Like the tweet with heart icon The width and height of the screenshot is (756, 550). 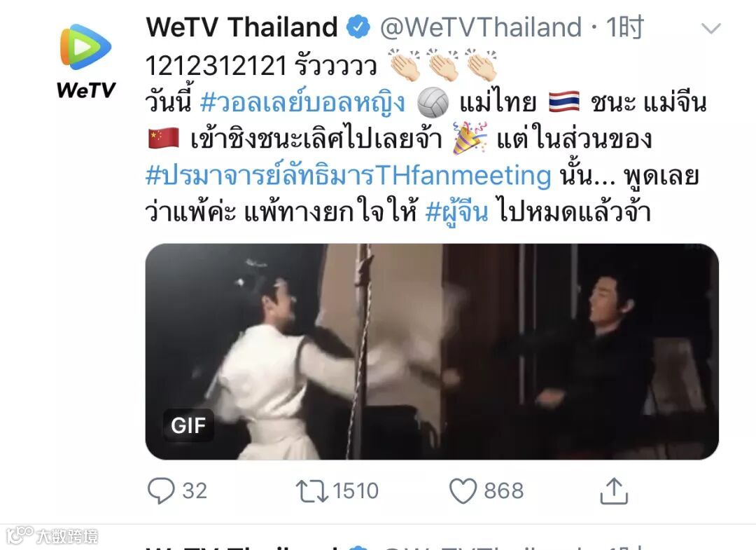pyautogui.click(x=463, y=490)
